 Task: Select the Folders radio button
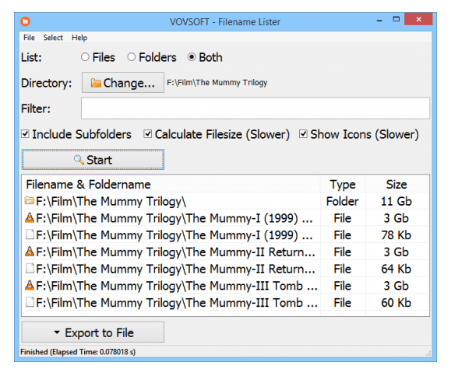pyautogui.click(x=131, y=57)
